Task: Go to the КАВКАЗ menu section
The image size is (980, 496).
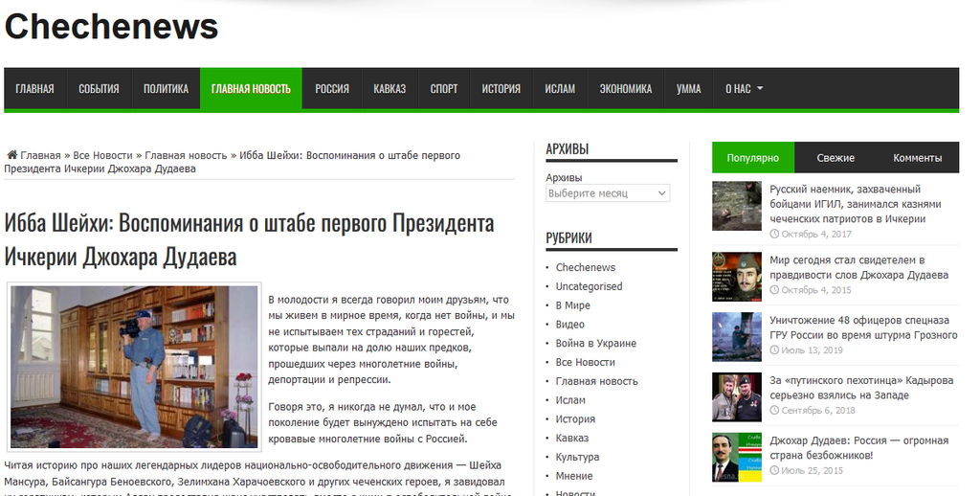Action: tap(390, 89)
